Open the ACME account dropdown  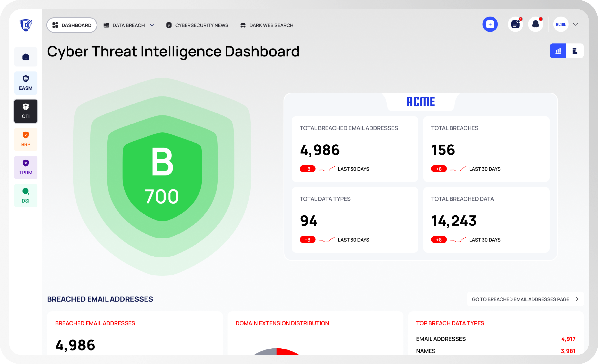(561, 24)
